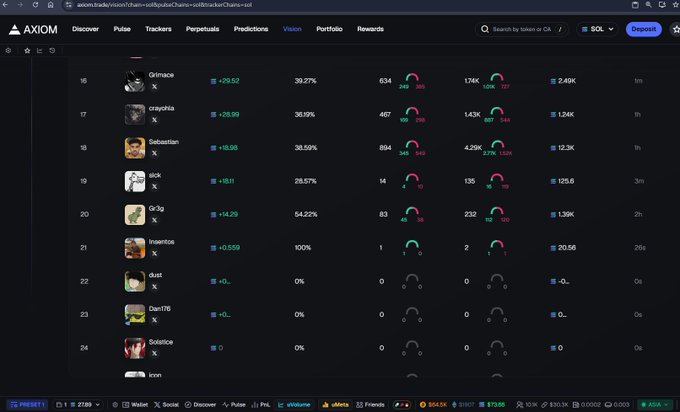Open PnL from bottom bar
Viewport: 680px width, 412px height.
coord(261,405)
